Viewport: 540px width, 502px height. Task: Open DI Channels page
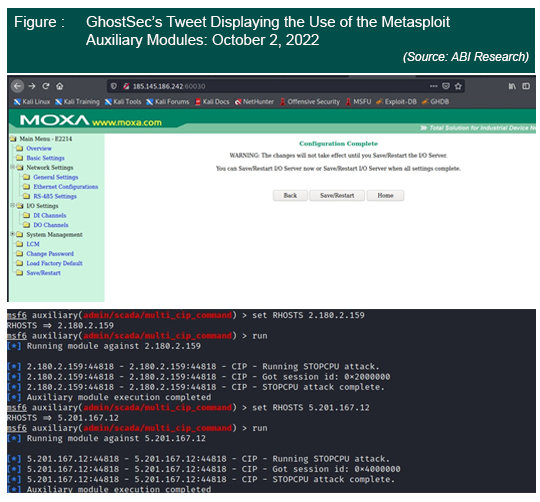[x=50, y=215]
